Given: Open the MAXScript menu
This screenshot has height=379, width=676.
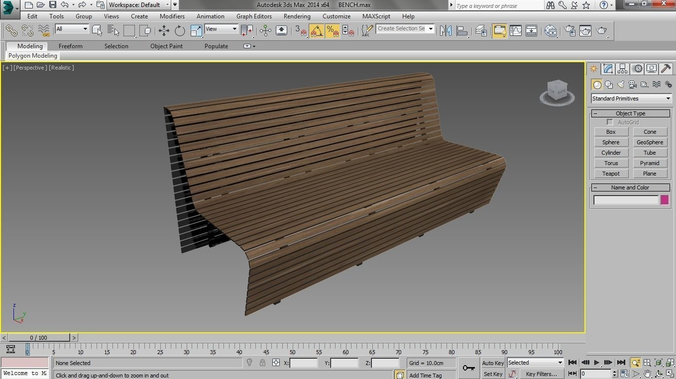Looking at the screenshot, I should (376, 16).
